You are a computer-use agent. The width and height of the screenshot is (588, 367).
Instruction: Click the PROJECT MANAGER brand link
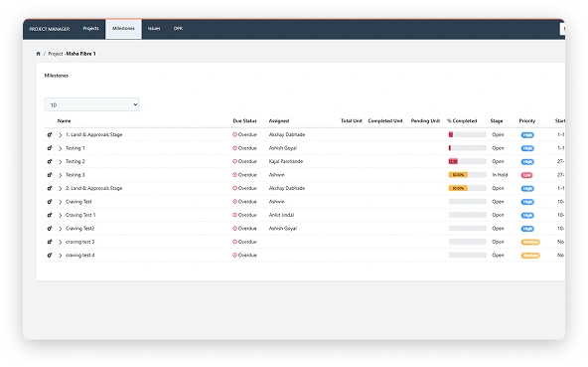pyautogui.click(x=50, y=29)
